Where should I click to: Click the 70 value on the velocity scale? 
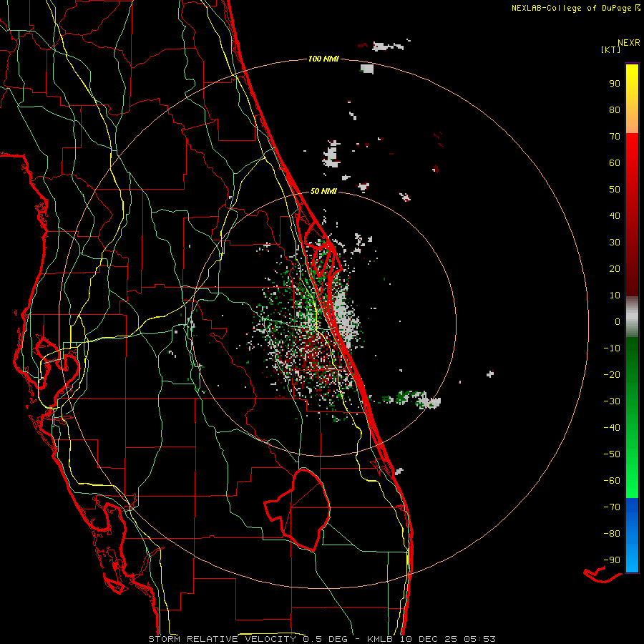(x=615, y=137)
